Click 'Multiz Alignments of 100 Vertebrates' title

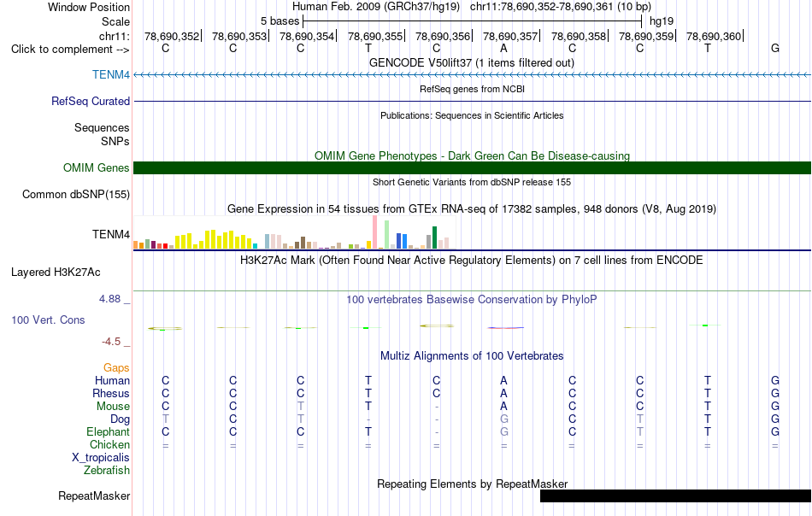pos(472,355)
